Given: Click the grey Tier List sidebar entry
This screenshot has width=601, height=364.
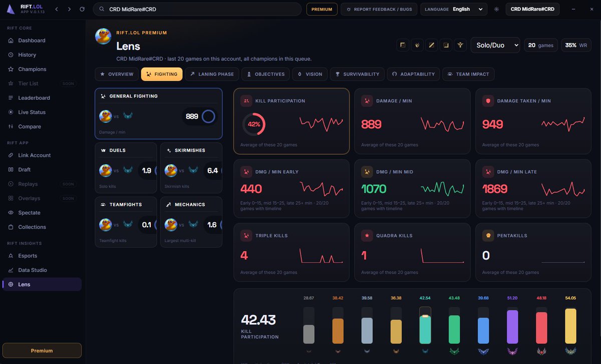Looking at the screenshot, I should 42,84.
